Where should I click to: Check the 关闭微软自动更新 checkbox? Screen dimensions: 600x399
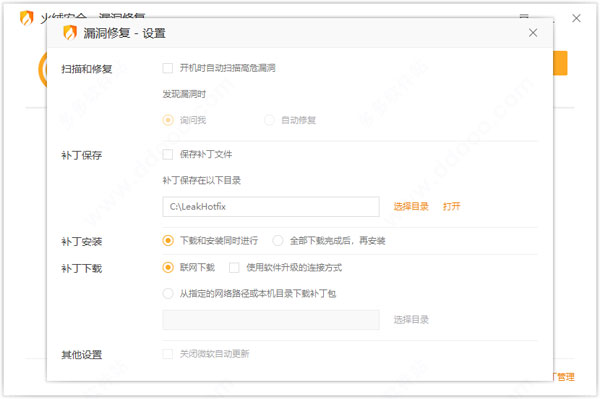168,354
